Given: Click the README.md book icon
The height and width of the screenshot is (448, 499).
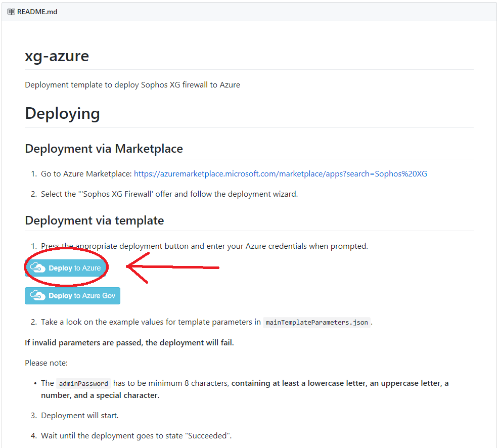Looking at the screenshot, I should [11, 12].
